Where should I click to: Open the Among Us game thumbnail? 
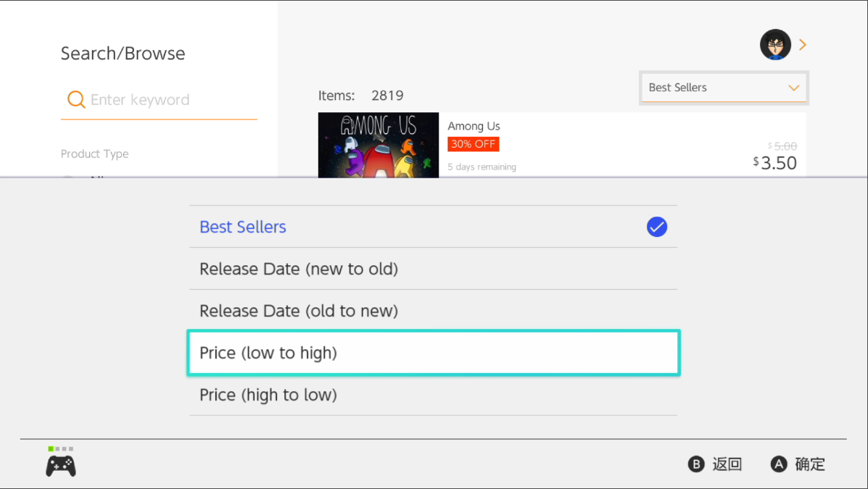point(379,144)
